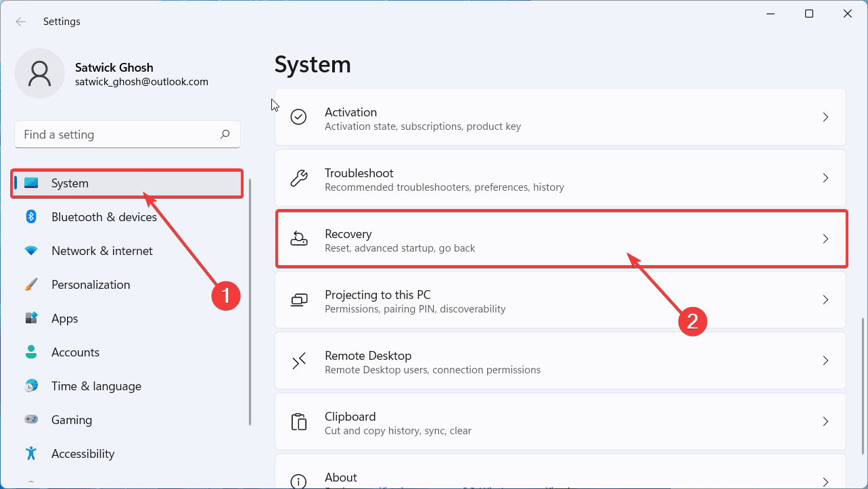Open the Activation settings row

pos(560,117)
